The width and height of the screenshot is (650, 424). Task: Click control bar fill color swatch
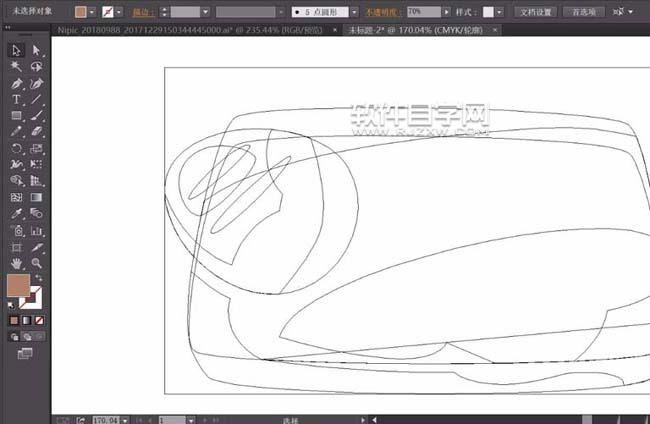click(x=80, y=12)
